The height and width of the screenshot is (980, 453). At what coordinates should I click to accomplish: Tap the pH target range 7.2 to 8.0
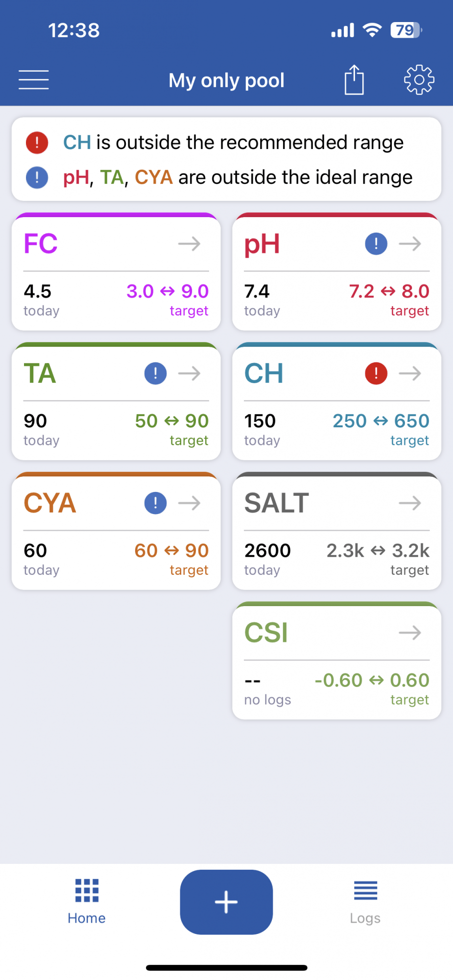coord(389,291)
